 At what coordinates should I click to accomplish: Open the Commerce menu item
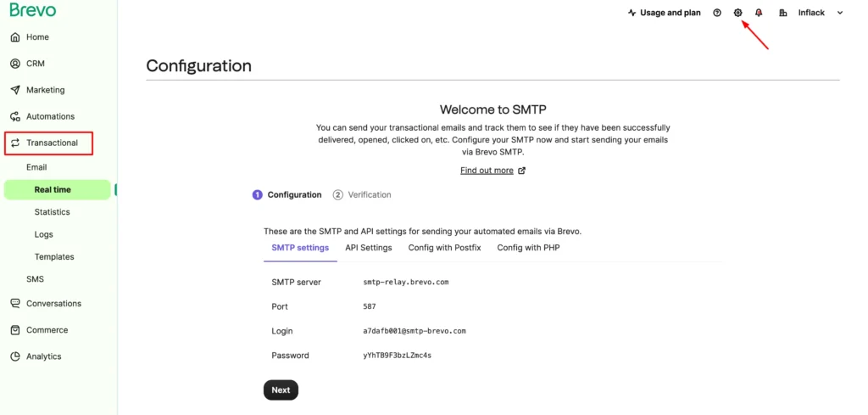point(47,330)
